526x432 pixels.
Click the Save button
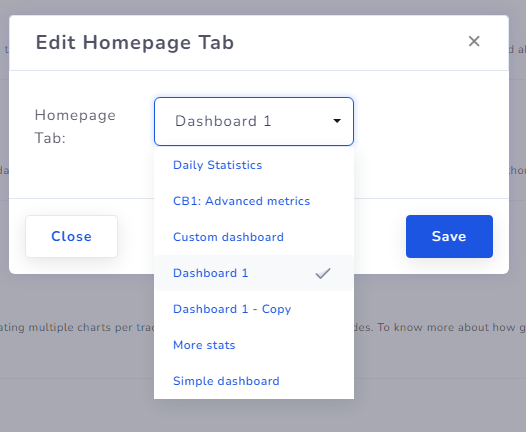449,236
